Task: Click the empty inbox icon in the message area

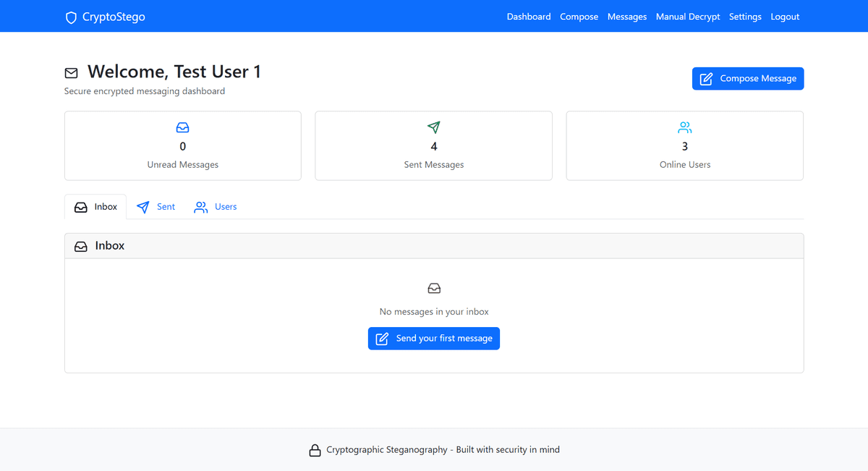Action: click(434, 288)
